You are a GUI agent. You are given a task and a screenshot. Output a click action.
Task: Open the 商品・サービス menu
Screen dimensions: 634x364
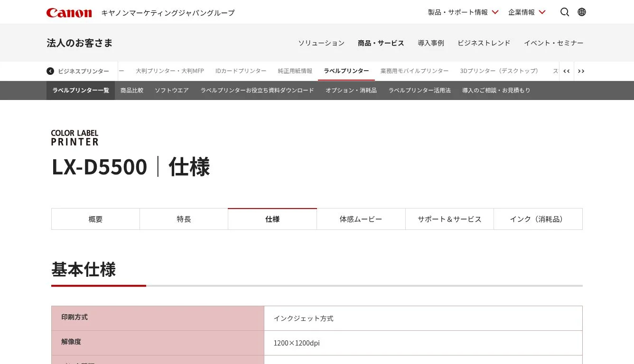(x=381, y=43)
